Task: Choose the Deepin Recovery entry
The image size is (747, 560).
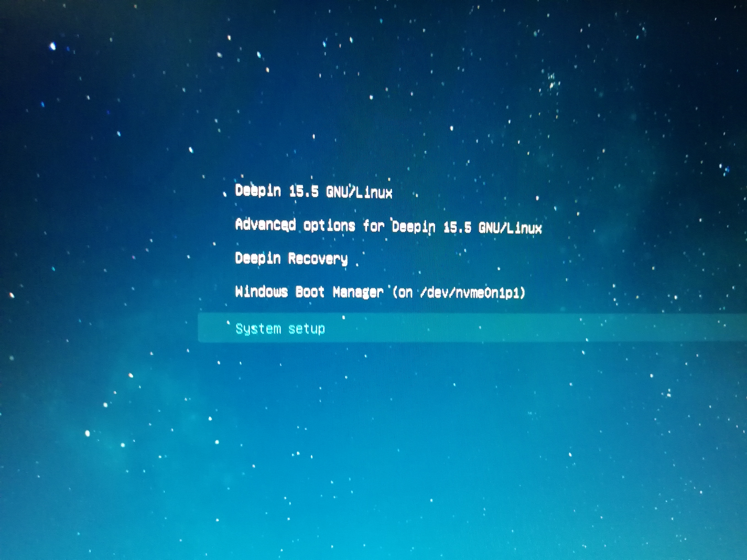Action: pos(291,259)
